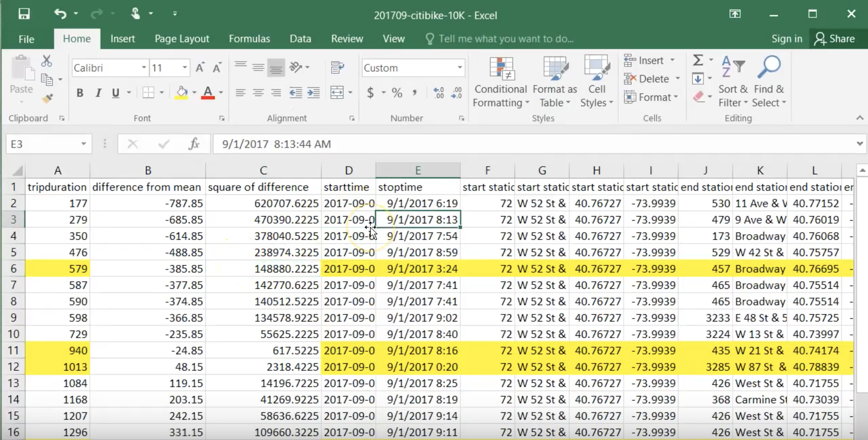Viewport: 868px width, 440px height.
Task: Click Sign in link
Action: (787, 39)
